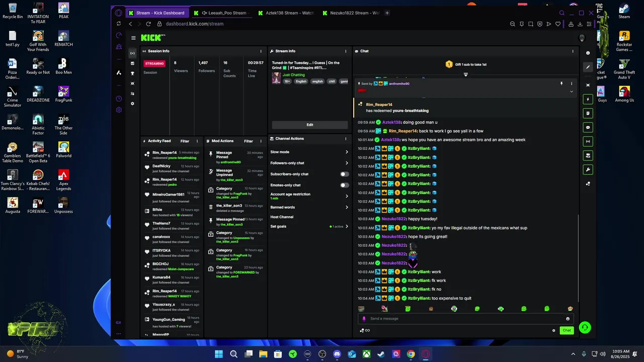This screenshot has width=644, height=362.
Task: Click username Nezuko1822 saying happy tuesday
Action: tap(394, 219)
